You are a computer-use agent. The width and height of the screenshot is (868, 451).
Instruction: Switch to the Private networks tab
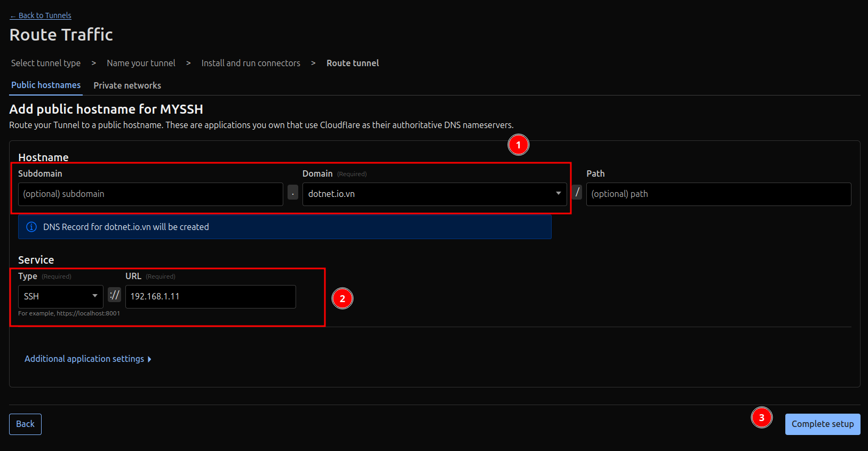pos(127,85)
